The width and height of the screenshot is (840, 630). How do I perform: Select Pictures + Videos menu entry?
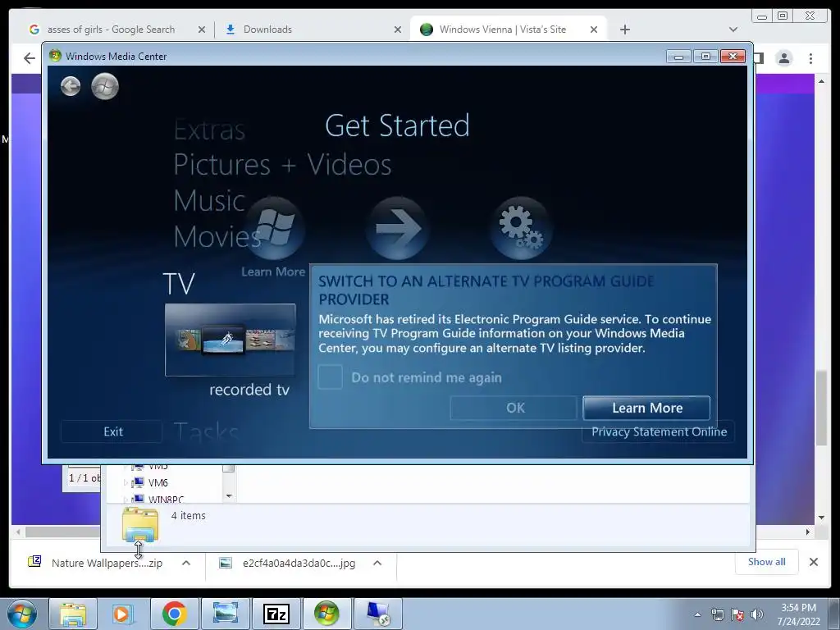(282, 164)
